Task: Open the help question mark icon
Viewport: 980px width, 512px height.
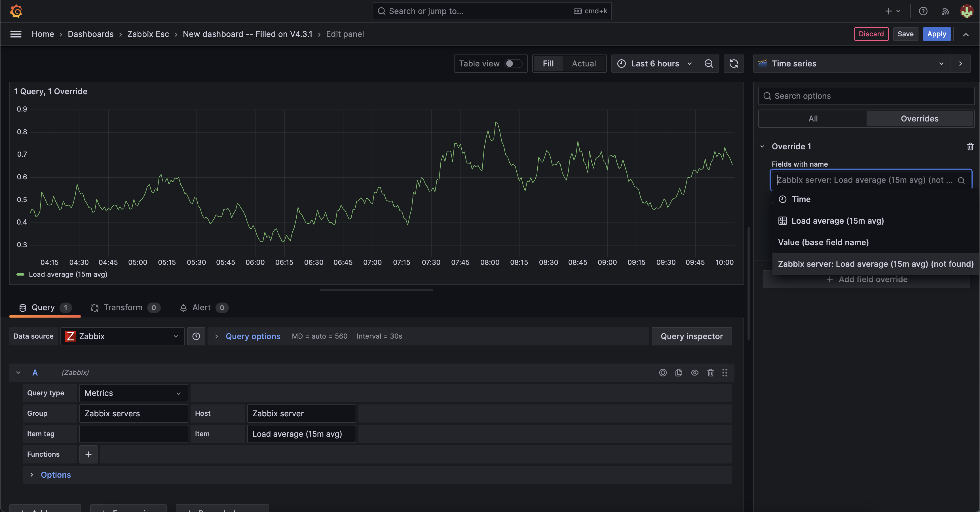Action: 923,11
